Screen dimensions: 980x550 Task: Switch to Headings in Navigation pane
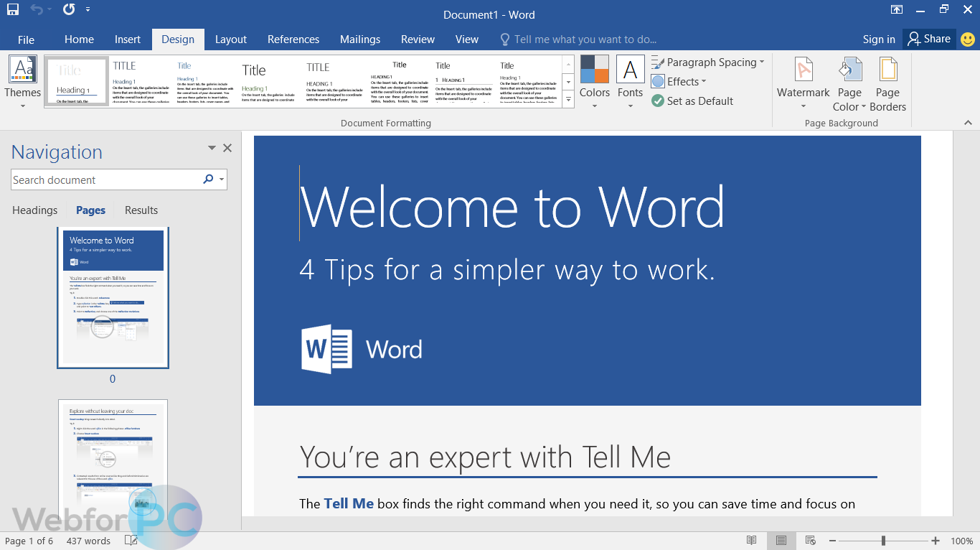coord(34,210)
